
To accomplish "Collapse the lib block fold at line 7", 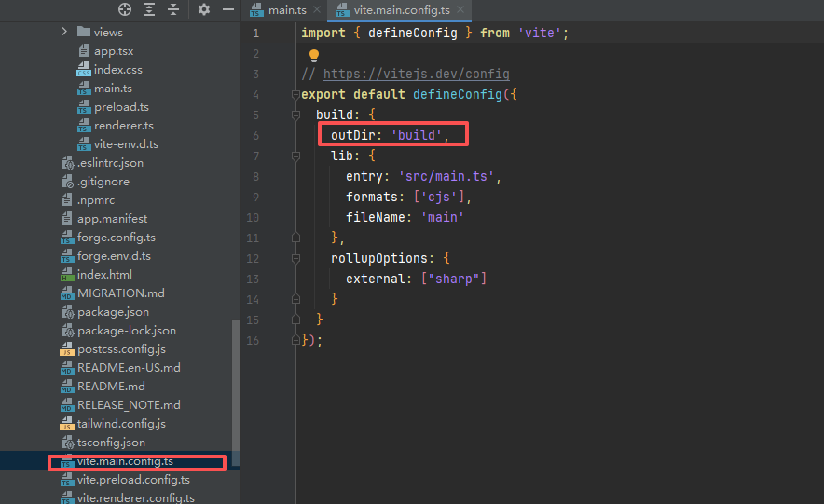I will coord(295,156).
